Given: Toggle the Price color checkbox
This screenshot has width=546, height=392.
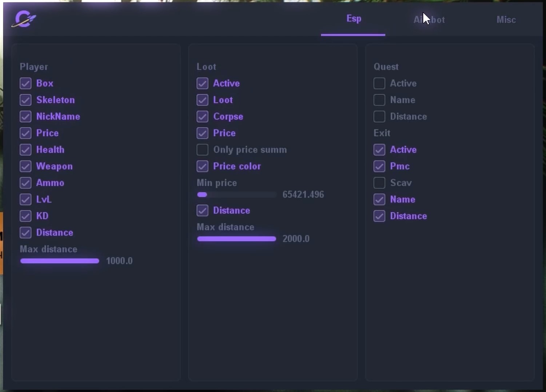Looking at the screenshot, I should (x=203, y=166).
